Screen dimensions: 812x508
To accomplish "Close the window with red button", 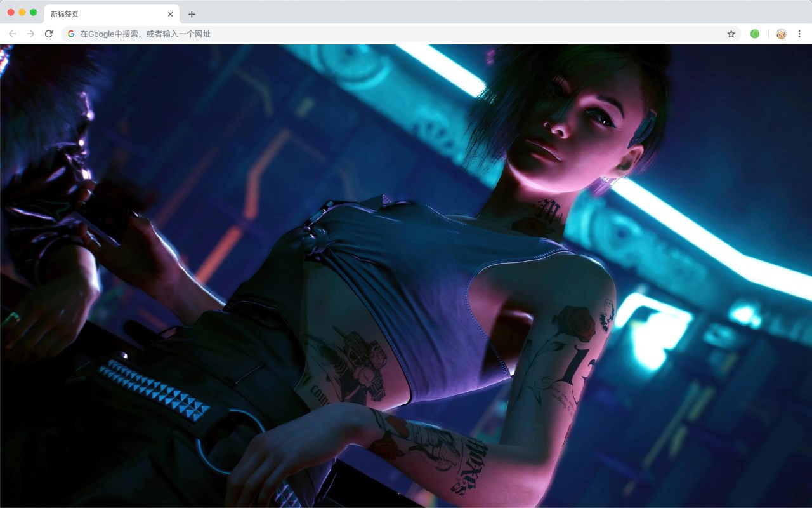I will point(11,12).
